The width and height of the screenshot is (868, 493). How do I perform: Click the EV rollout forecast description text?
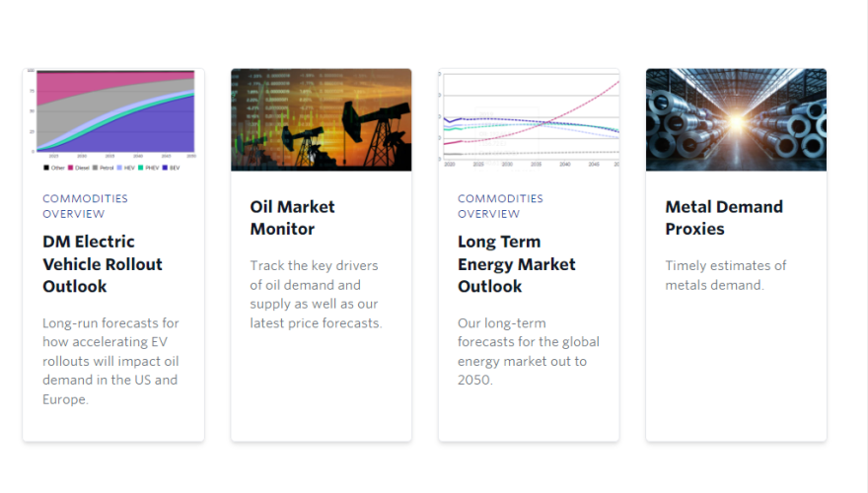[x=110, y=361]
